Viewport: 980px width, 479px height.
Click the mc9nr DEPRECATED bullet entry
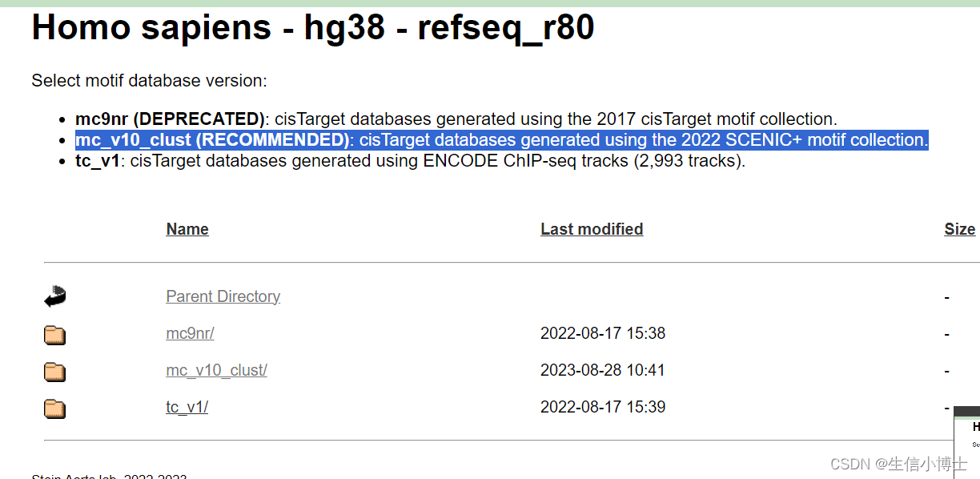(x=456, y=119)
